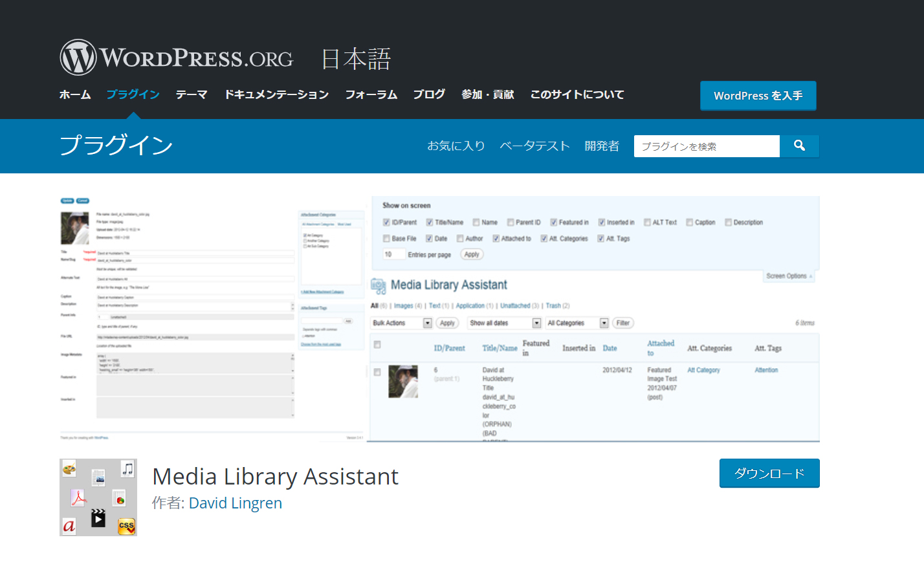Screen dimensions: 924x566
Task: Toggle the Caption column checkbox
Action: point(688,222)
